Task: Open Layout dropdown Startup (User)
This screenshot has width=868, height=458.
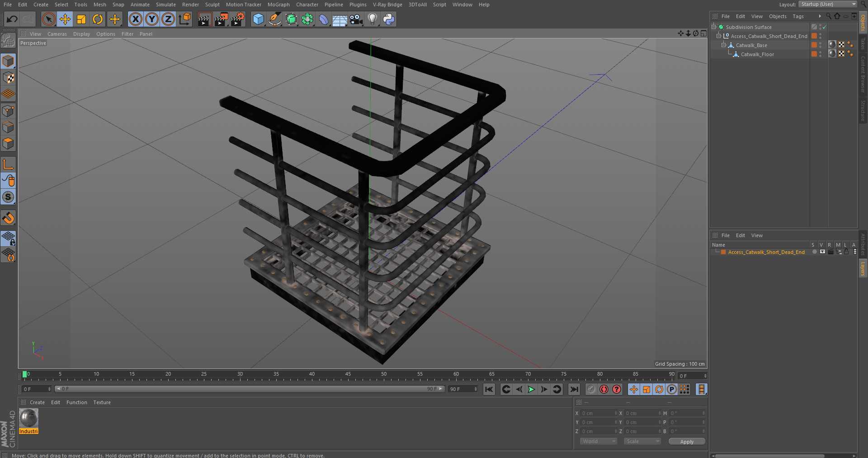Action: (x=828, y=4)
